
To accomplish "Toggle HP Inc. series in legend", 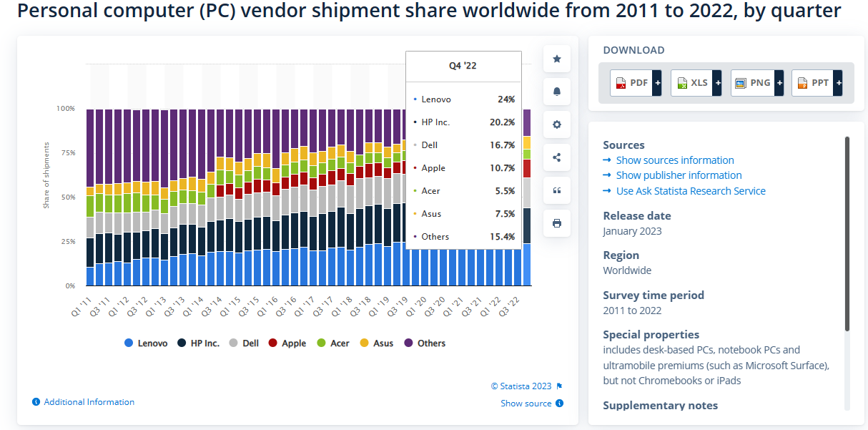I will (x=199, y=343).
